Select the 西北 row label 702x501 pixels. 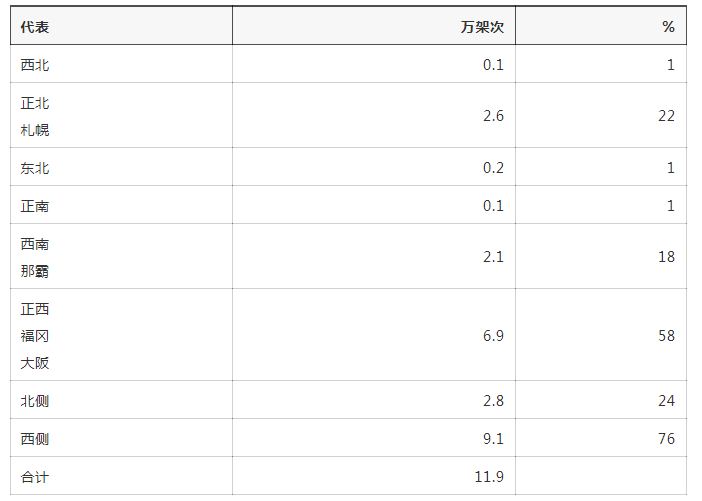(x=35, y=65)
